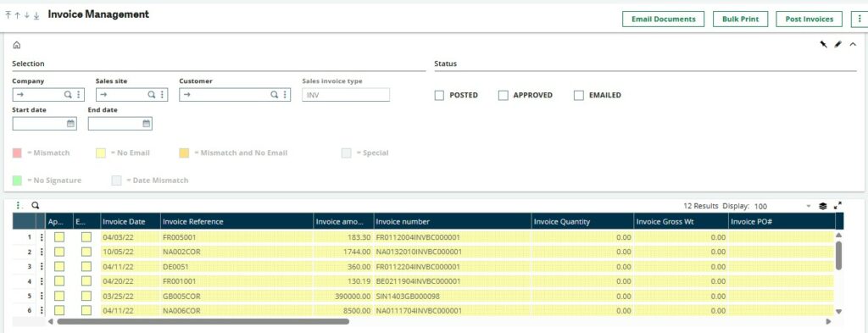Click Post Invoices button
Image resolution: width=868 pixels, height=333 pixels.
809,19
